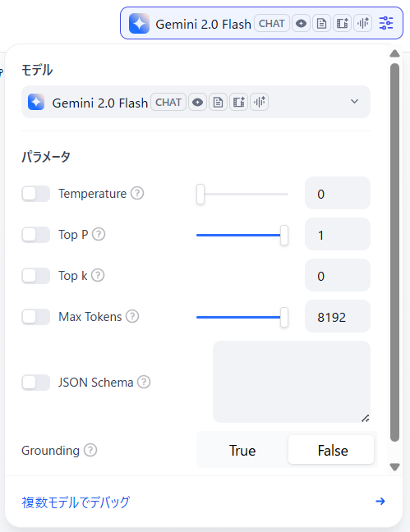Click scrollbar up arrow in panel
This screenshot has height=532, width=410.
point(394,53)
